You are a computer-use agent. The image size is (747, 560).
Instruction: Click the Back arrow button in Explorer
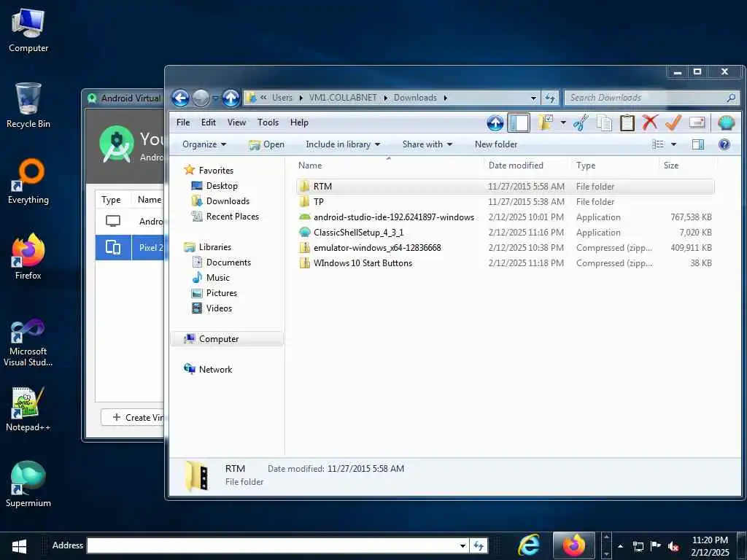[181, 98]
